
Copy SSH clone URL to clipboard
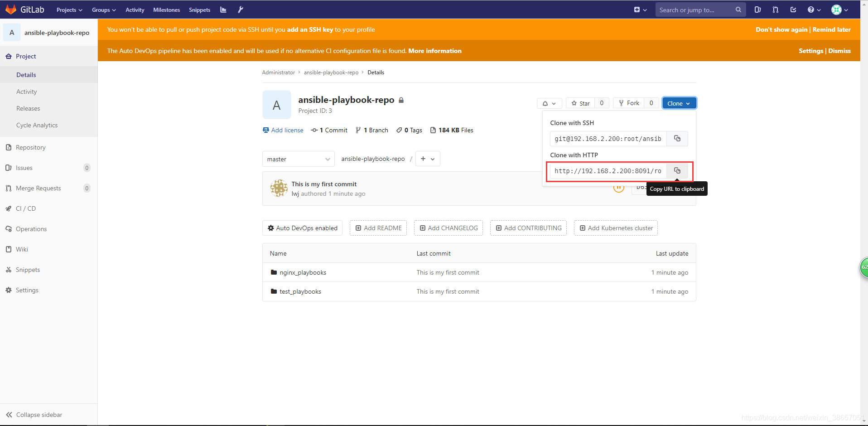click(x=677, y=139)
